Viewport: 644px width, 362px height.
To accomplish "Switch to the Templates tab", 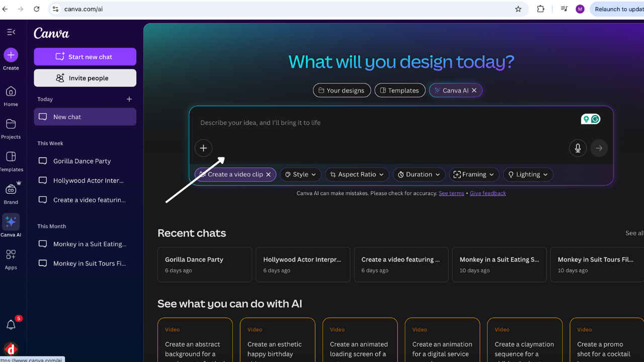I will pyautogui.click(x=400, y=90).
